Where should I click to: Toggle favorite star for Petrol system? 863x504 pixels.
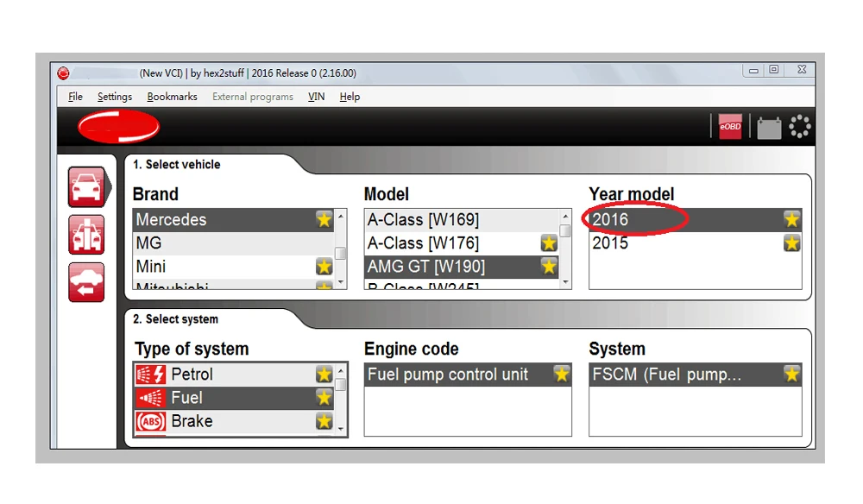pyautogui.click(x=324, y=375)
